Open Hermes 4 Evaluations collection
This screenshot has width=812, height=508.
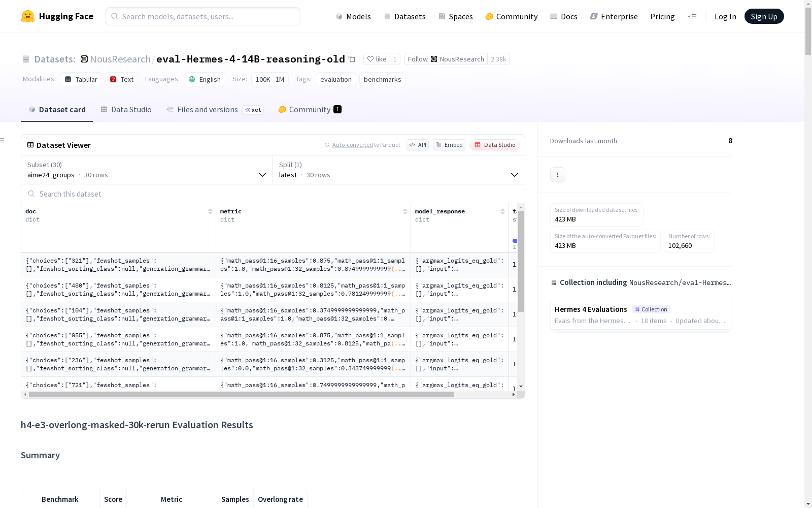coord(641,314)
